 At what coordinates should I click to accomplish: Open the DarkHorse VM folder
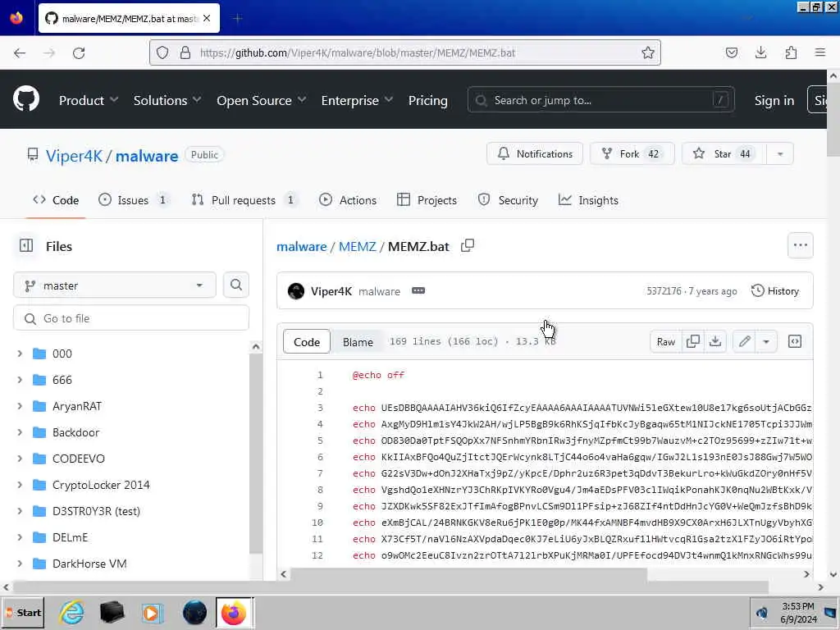(x=89, y=564)
